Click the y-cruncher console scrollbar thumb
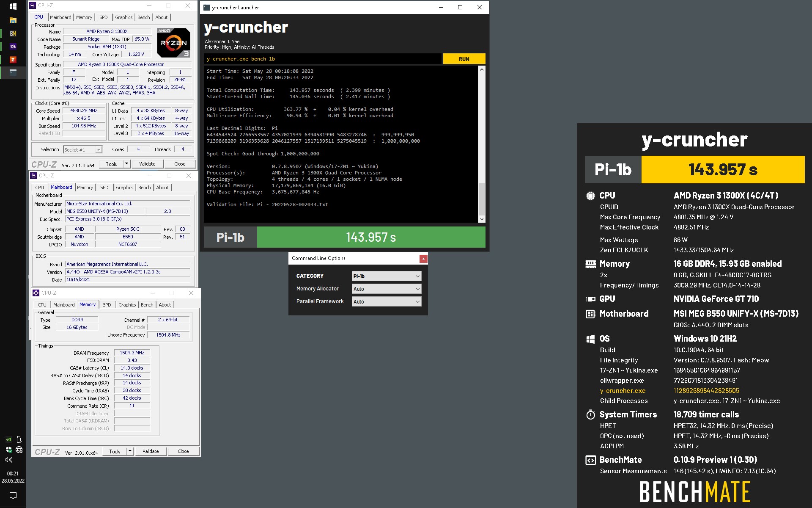 (x=482, y=199)
